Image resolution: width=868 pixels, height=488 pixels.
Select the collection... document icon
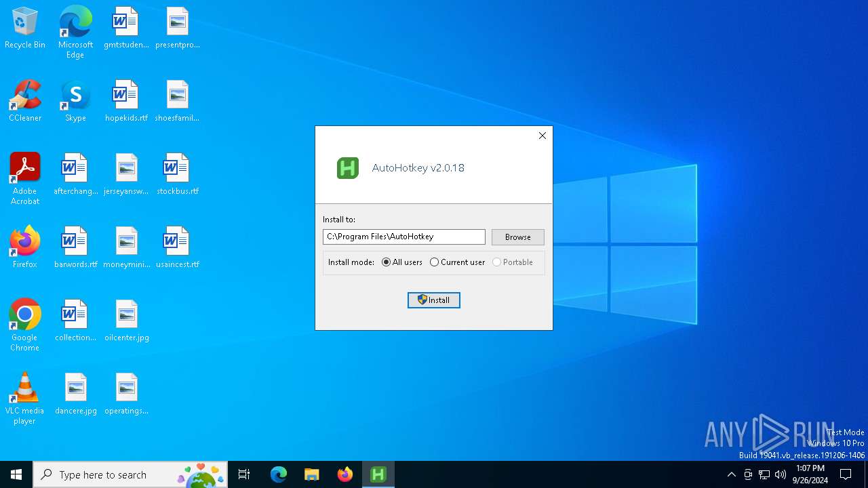click(x=75, y=321)
